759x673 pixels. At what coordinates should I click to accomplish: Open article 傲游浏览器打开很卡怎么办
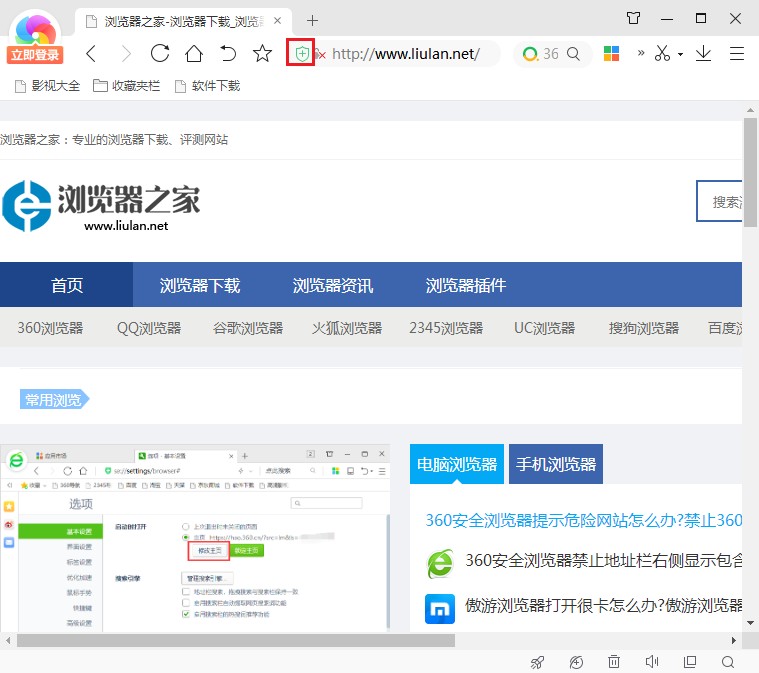coord(604,605)
